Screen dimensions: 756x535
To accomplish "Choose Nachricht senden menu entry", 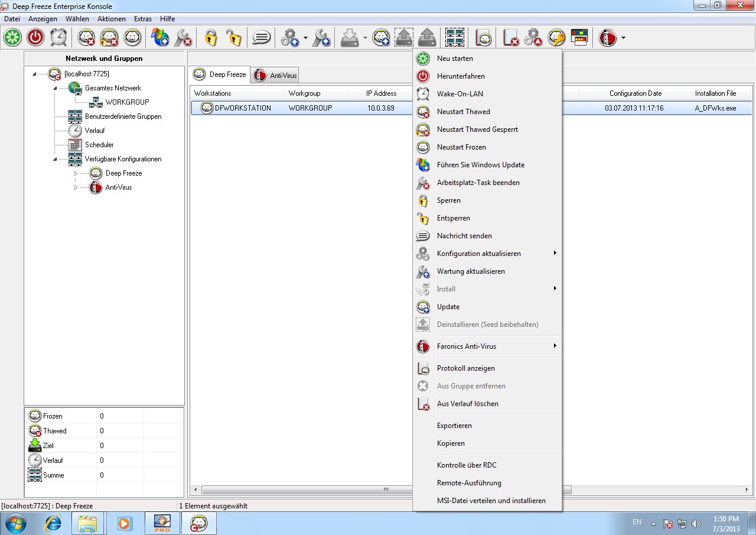I will (487, 236).
